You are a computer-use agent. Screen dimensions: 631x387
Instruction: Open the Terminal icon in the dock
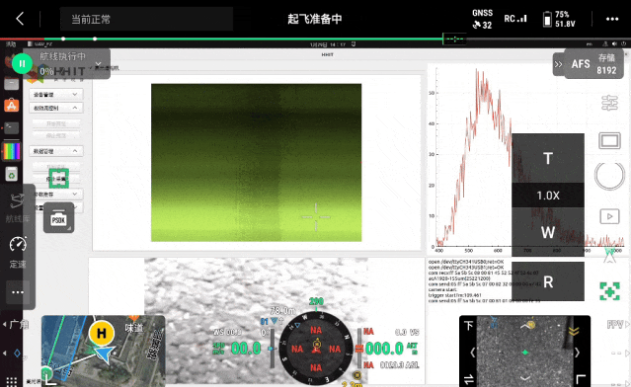[x=11, y=128]
